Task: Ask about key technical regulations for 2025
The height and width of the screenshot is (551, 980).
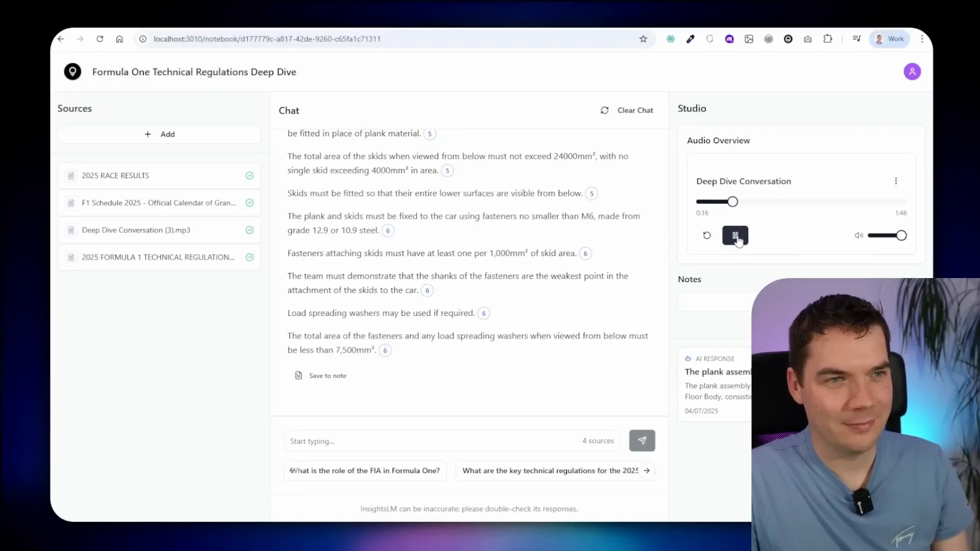Action: click(x=550, y=470)
